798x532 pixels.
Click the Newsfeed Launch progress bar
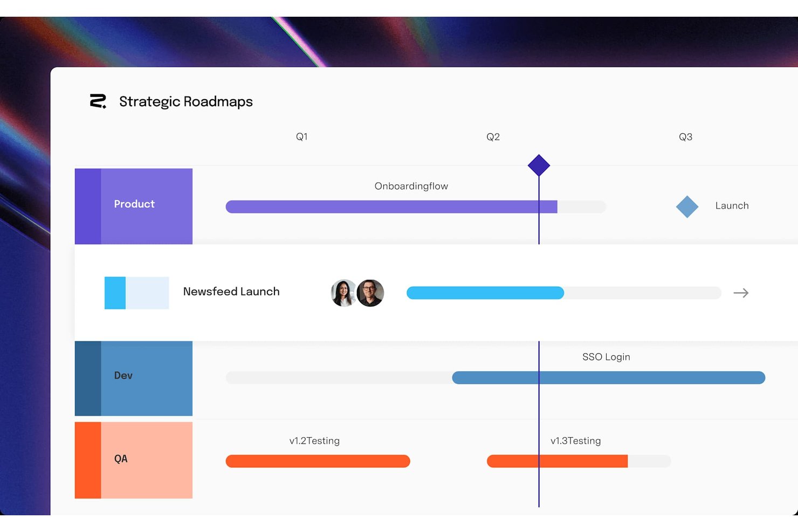pos(564,293)
